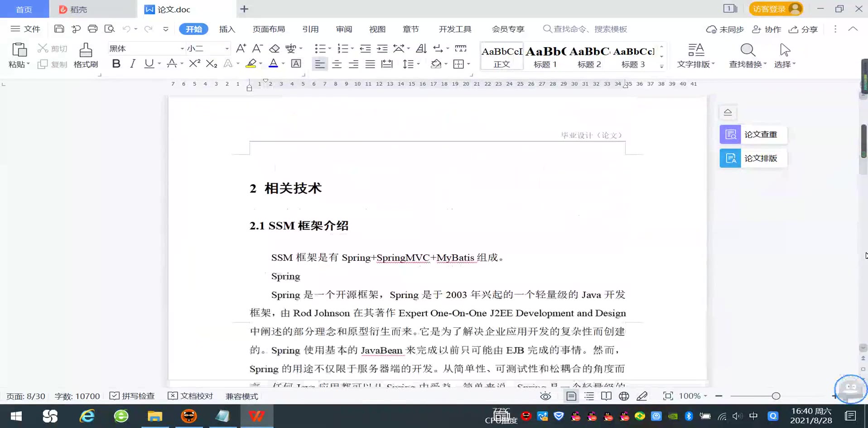Open the 论文排版 side tool
This screenshot has width=868, height=428.
[x=753, y=158]
